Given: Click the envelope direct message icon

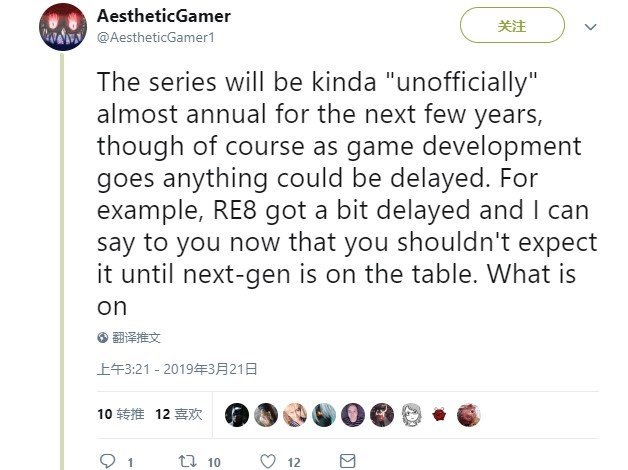Looking at the screenshot, I should pos(347,461).
